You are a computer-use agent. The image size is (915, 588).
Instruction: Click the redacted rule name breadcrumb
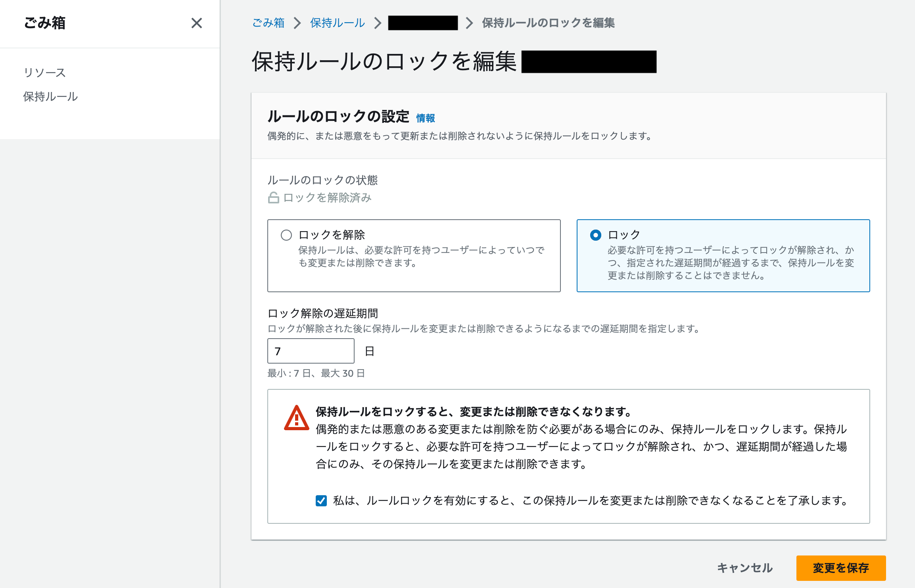click(x=423, y=23)
